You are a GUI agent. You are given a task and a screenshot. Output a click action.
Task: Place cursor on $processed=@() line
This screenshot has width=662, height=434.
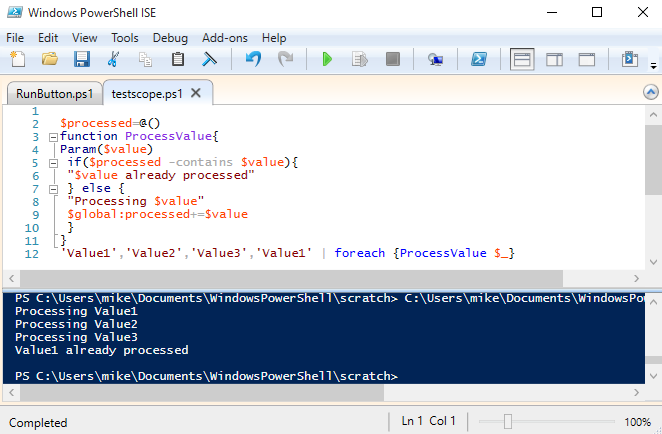pyautogui.click(x=110, y=123)
